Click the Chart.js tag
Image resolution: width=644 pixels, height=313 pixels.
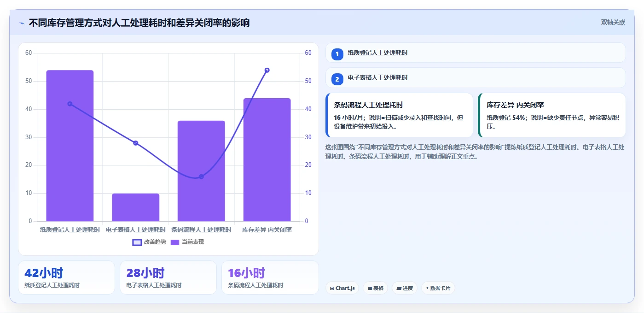[342, 288]
